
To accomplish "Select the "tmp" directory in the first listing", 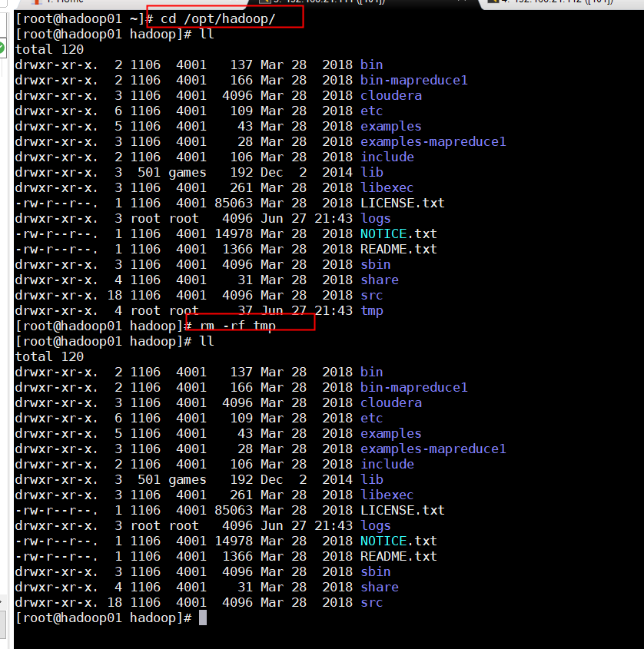I will point(372,310).
